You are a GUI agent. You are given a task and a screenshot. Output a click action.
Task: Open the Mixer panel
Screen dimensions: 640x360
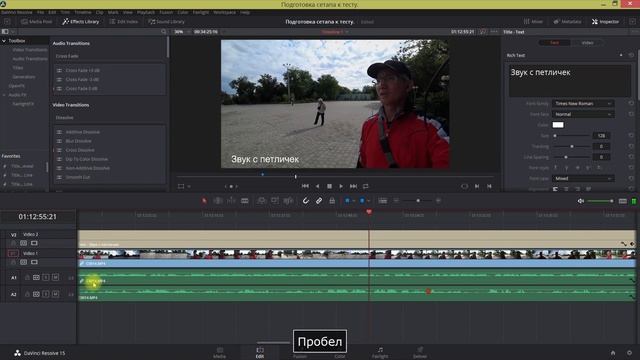533,22
